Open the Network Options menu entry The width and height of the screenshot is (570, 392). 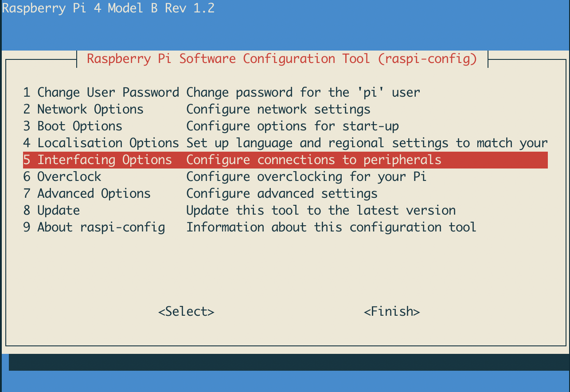pos(83,110)
